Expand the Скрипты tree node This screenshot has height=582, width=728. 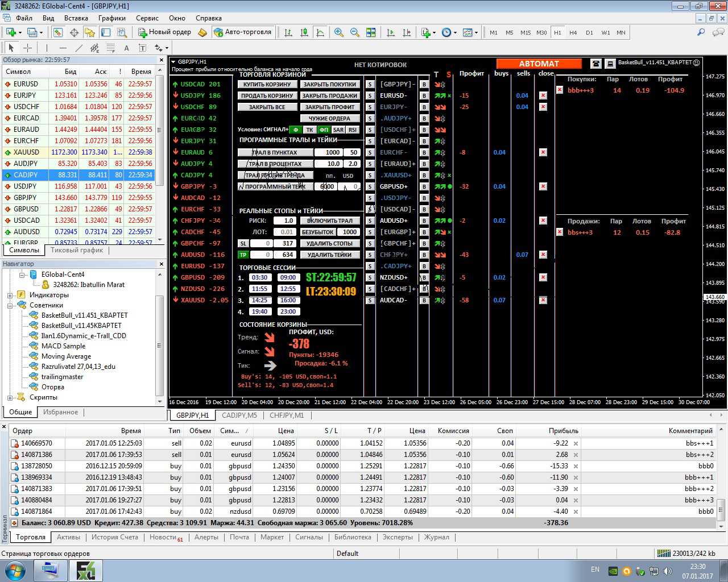point(10,397)
